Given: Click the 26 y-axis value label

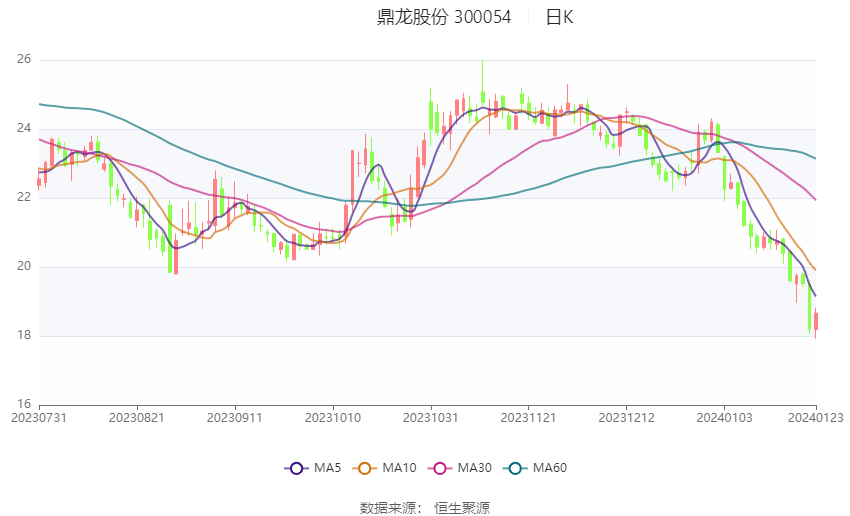Looking at the screenshot, I should [24, 60].
